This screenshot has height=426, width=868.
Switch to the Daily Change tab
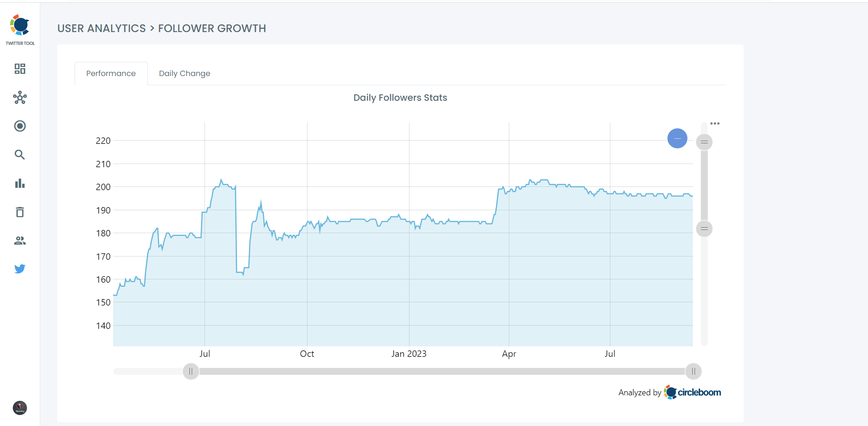point(184,73)
